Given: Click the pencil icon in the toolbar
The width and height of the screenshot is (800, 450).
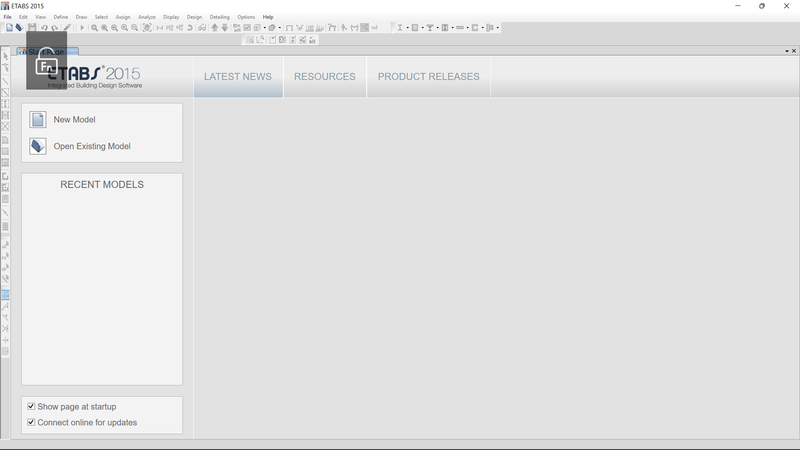Looking at the screenshot, I should [67, 28].
